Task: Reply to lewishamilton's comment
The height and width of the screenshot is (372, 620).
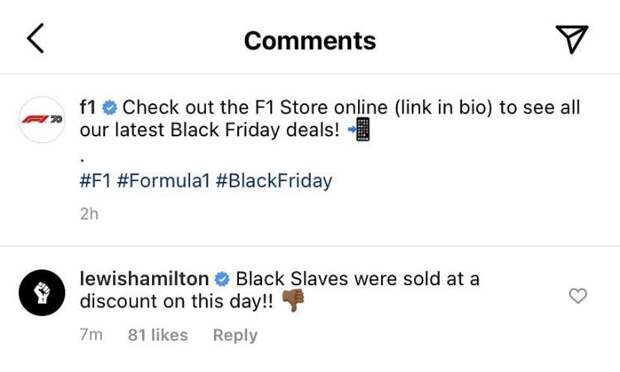Action: pos(235,335)
